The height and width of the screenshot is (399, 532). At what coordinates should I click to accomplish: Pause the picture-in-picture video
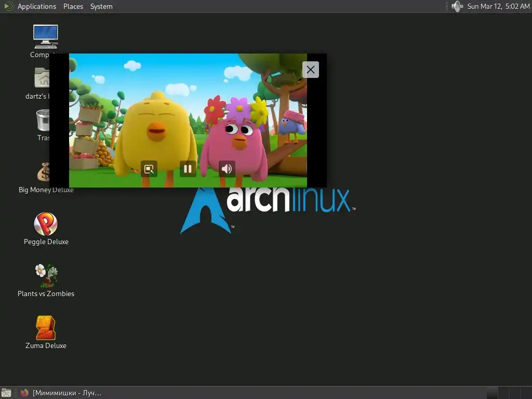click(188, 169)
